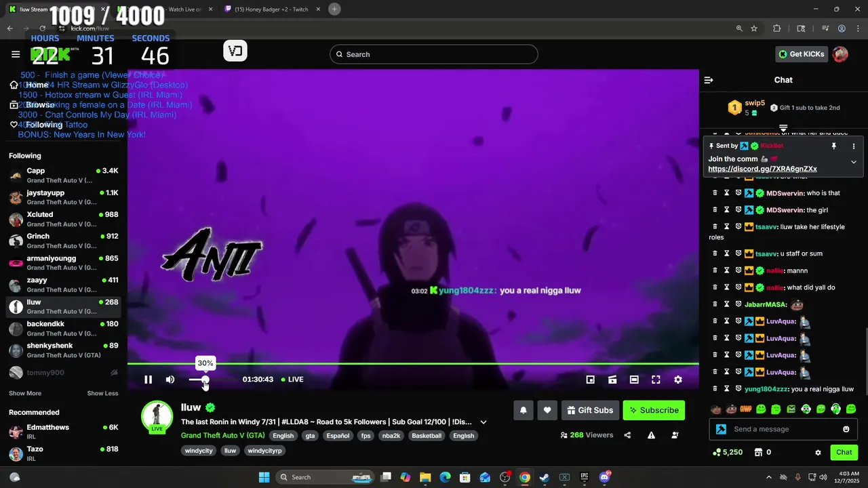Reload the page in browser toolbar
This screenshot has height=488, width=868.
pyautogui.click(x=42, y=28)
